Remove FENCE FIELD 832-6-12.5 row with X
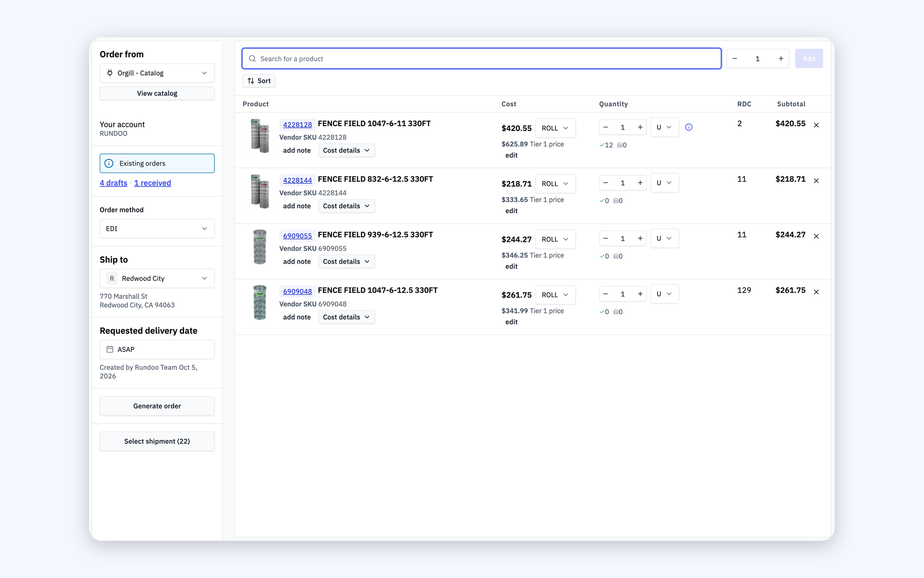924x578 pixels. pos(816,181)
